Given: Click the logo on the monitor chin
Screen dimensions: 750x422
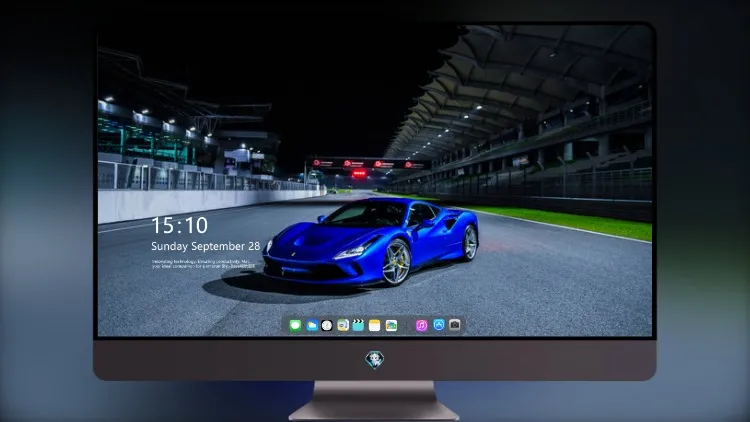Looking at the screenshot, I should 375,359.
